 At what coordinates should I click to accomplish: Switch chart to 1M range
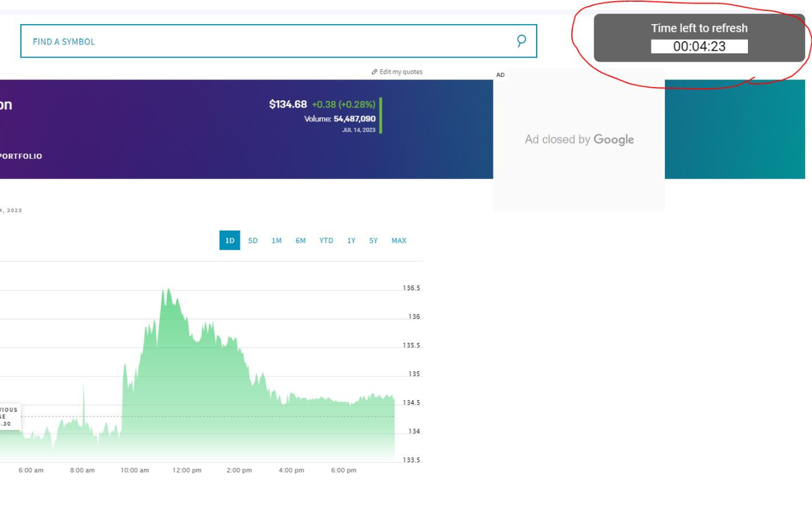(x=277, y=241)
